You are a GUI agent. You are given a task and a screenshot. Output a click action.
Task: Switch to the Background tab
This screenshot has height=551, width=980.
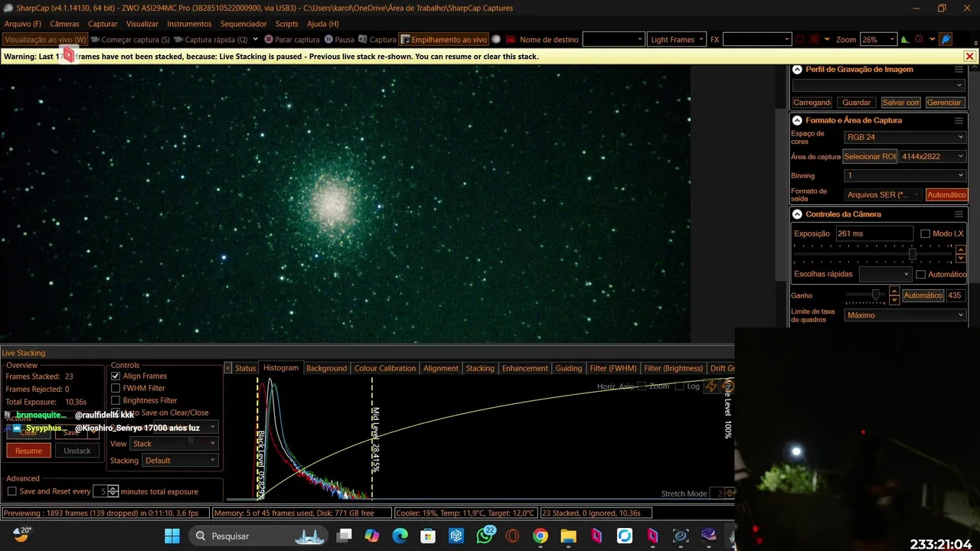[x=326, y=369]
